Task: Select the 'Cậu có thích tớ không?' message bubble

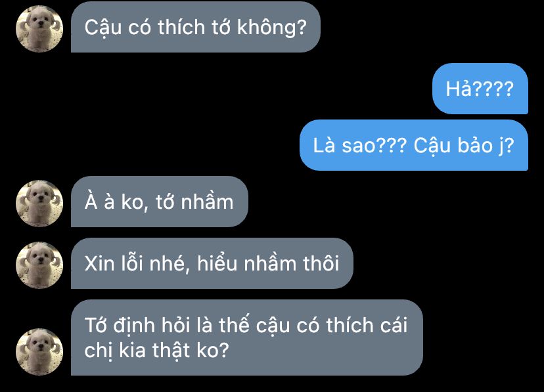Action: click(x=196, y=27)
